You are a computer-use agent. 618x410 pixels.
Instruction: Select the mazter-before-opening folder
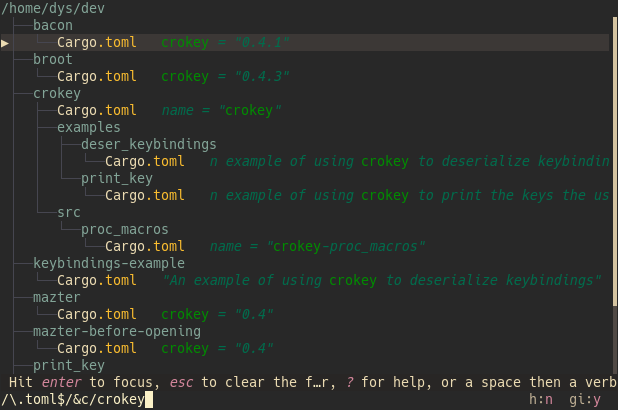pos(117,332)
